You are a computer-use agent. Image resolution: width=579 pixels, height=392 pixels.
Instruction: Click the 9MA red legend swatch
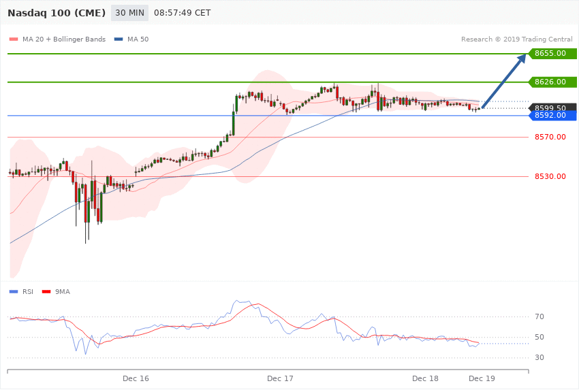point(46,292)
